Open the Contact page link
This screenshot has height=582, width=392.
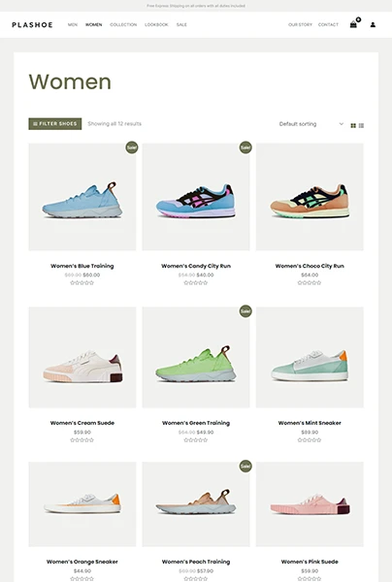[328, 25]
